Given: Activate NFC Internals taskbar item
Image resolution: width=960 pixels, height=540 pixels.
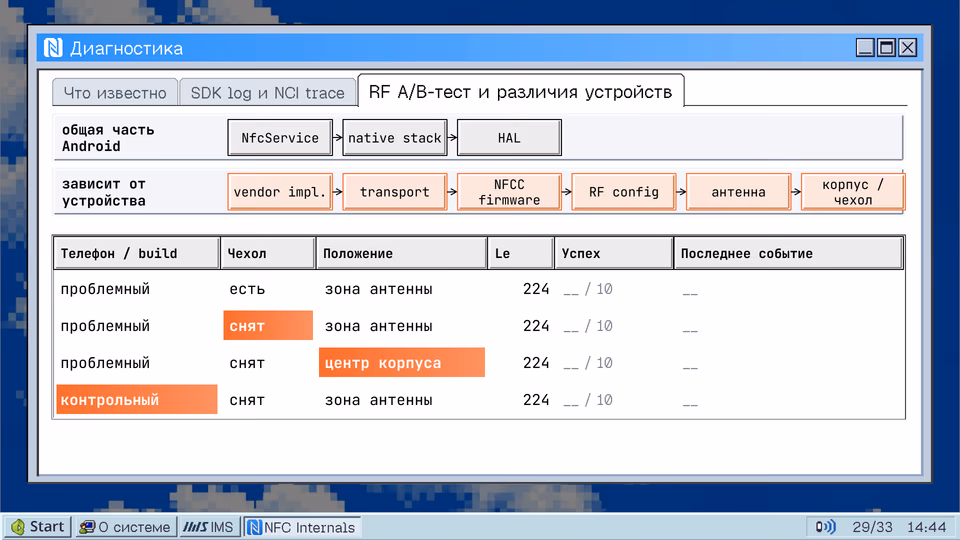Looking at the screenshot, I should [x=302, y=527].
